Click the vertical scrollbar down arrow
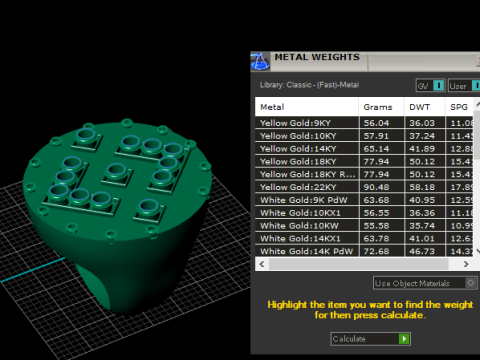 click(477, 252)
